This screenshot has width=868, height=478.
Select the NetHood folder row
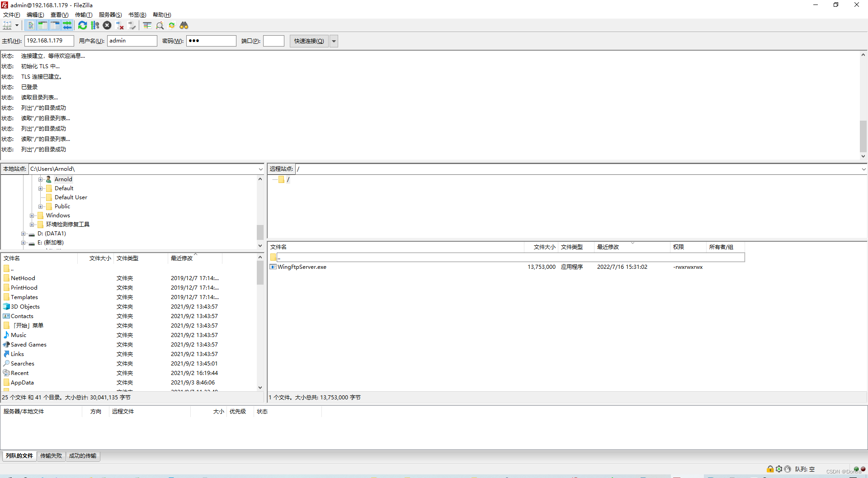(130, 278)
